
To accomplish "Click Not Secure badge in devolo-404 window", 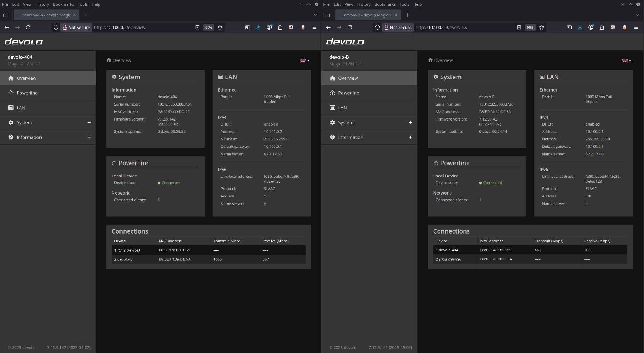I will tap(76, 27).
